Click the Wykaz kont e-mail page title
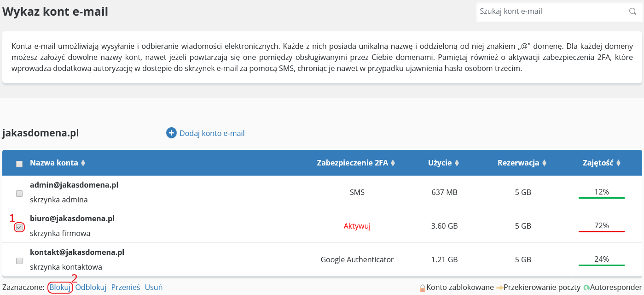Viewport: 644px width, 295px height. point(55,12)
